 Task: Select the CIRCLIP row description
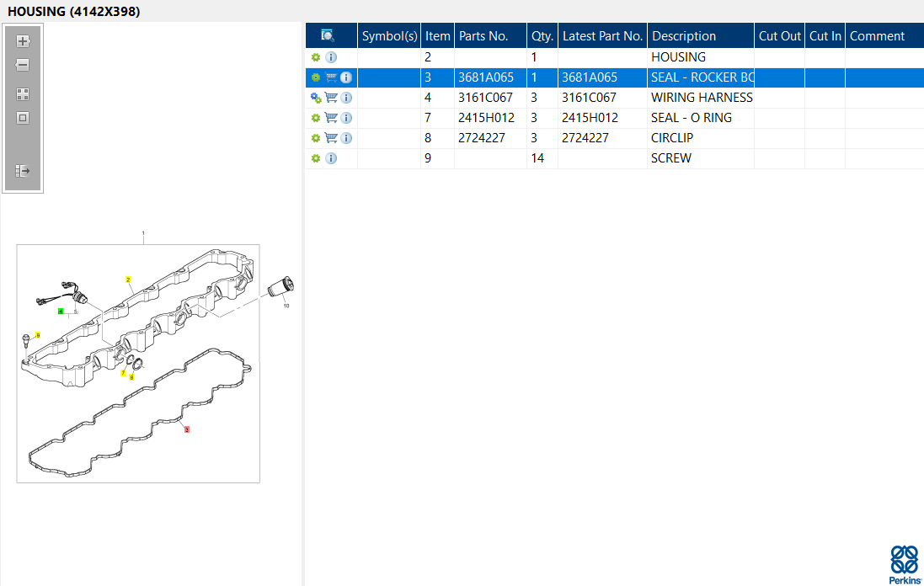pos(672,138)
